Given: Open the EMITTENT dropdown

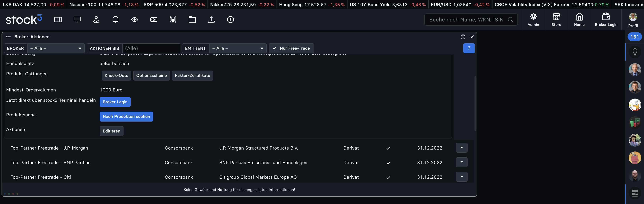Looking at the screenshot, I should (x=237, y=48).
